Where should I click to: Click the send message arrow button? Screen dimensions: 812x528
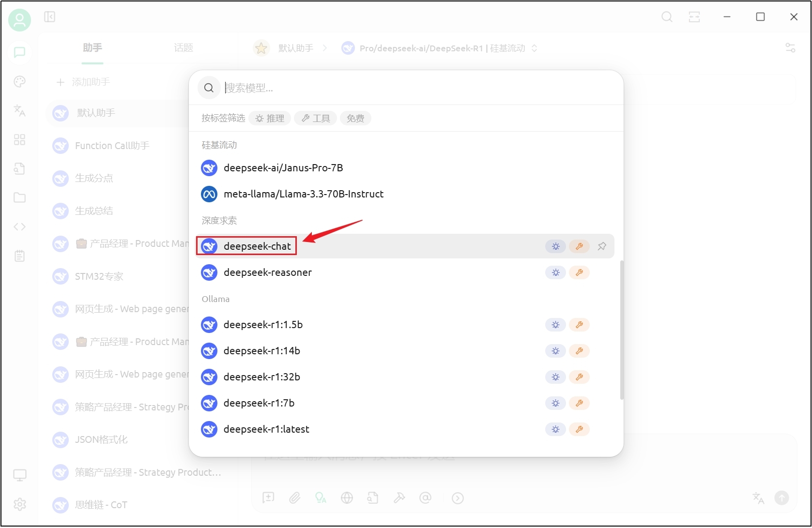(x=781, y=498)
